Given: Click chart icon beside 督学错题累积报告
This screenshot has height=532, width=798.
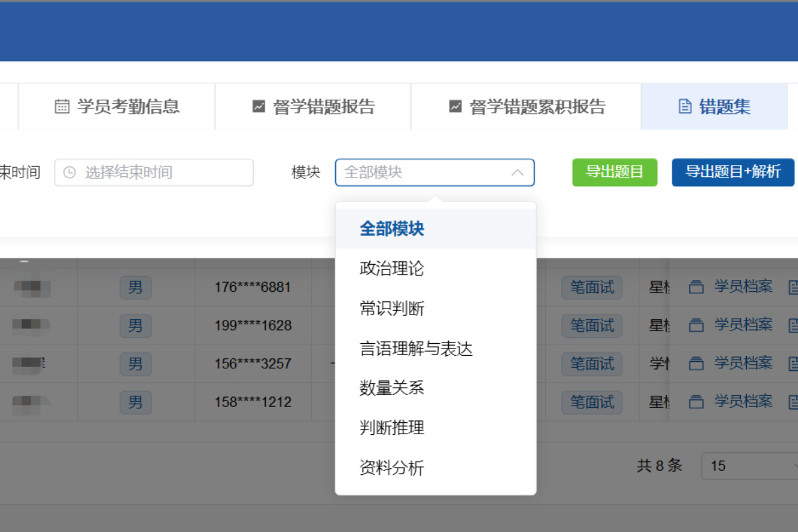Looking at the screenshot, I should coord(455,106).
